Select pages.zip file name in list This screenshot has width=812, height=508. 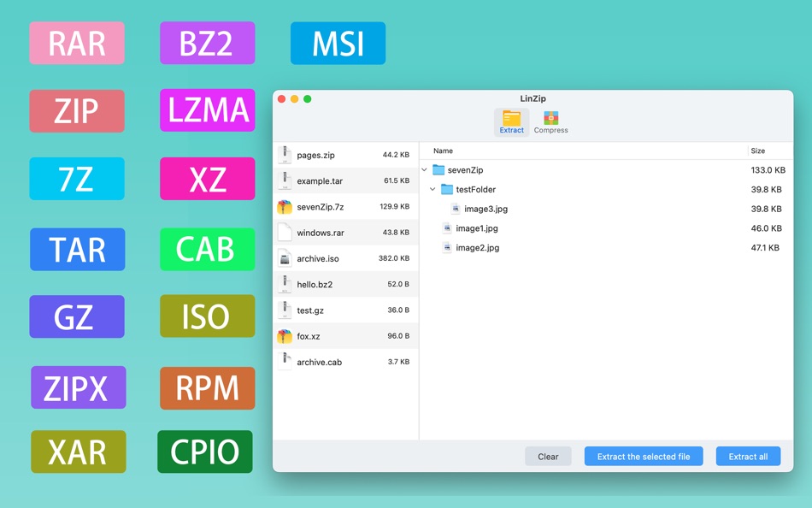(x=316, y=155)
